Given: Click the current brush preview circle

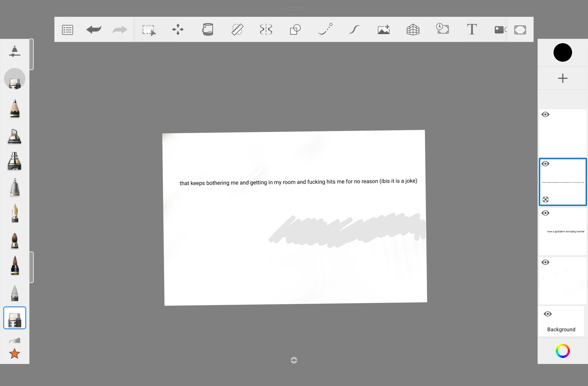Looking at the screenshot, I should (x=14, y=79).
